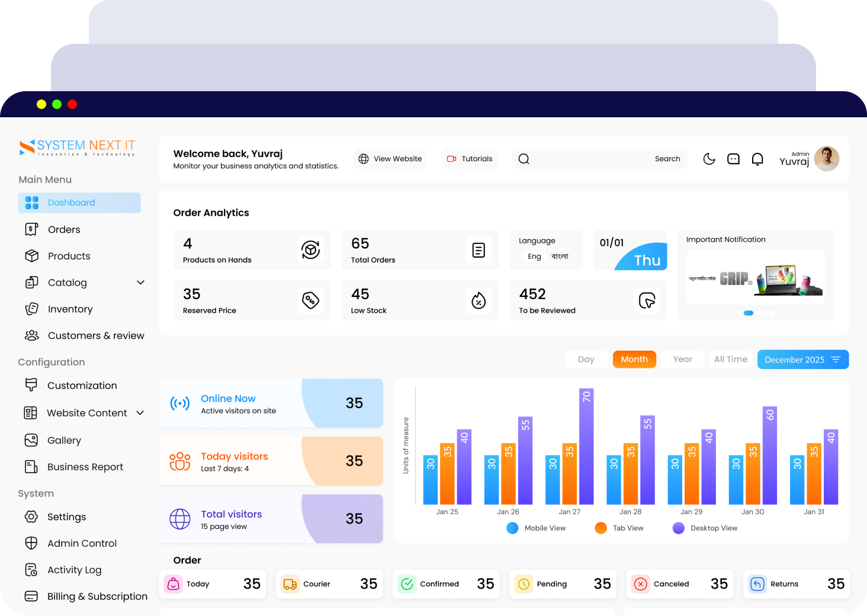Screen dimensions: 867x616
Task: Open Dashboard in main menu
Action: tap(79, 203)
